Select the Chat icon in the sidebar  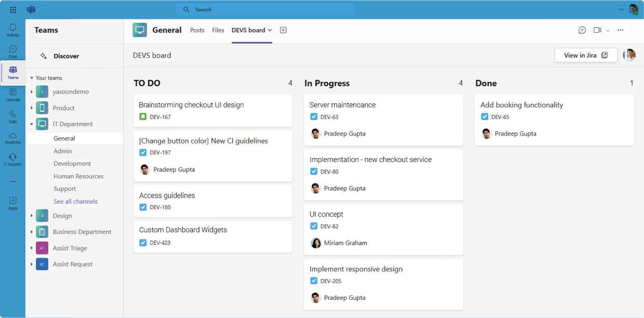click(13, 50)
